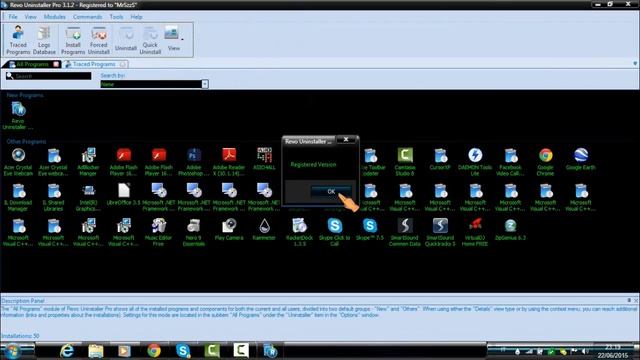Open the Logs Database toolbar module
The width and height of the screenshot is (640, 360).
44,40
